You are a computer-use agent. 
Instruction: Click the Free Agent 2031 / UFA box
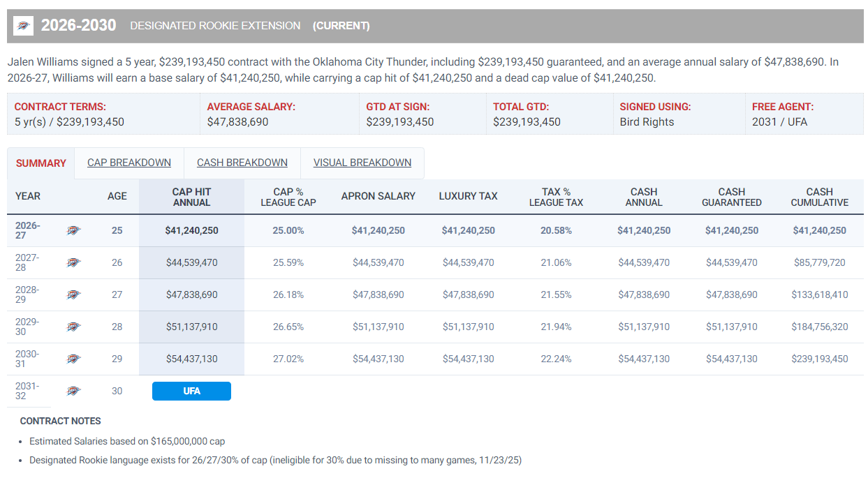pyautogui.click(x=804, y=114)
